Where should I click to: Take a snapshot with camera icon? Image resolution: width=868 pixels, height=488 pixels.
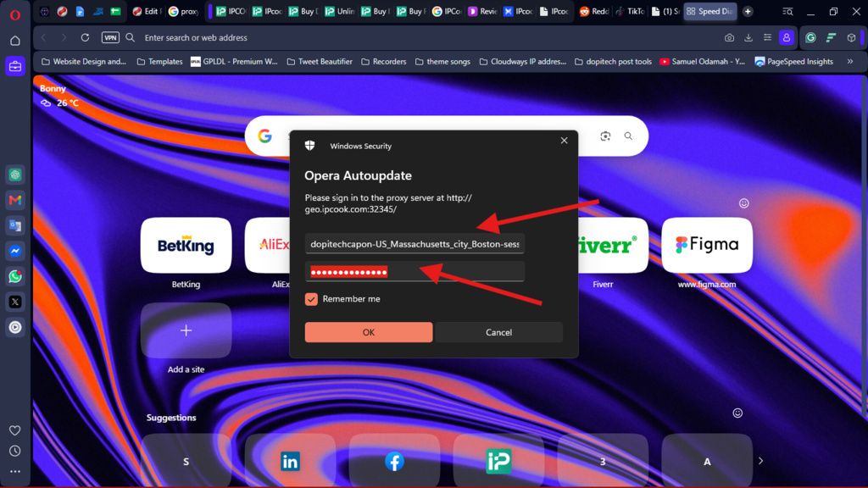729,37
